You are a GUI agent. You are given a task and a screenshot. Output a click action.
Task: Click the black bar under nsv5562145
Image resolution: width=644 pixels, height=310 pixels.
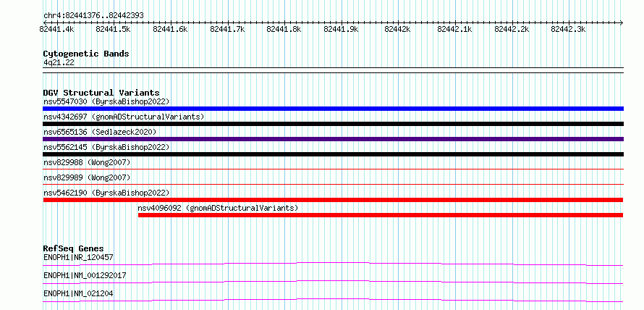333,154
